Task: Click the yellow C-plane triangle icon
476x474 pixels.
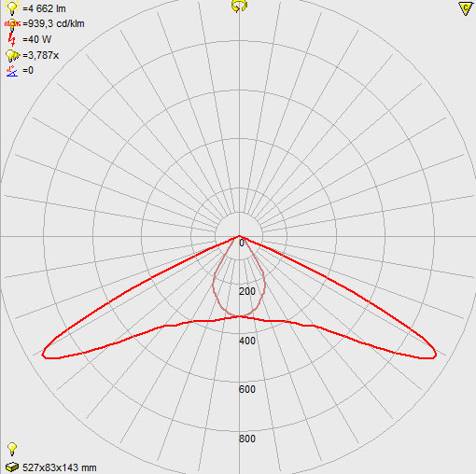Action: (466, 8)
